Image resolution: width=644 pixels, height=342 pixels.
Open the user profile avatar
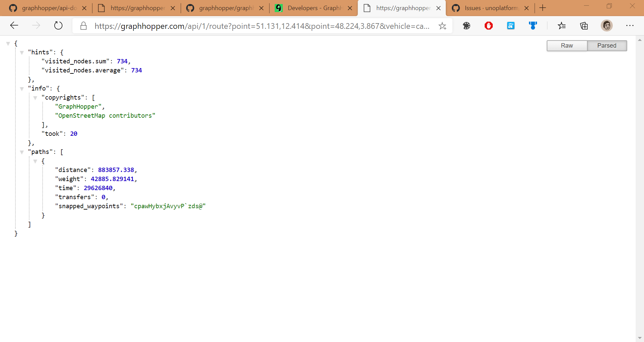coord(607,25)
